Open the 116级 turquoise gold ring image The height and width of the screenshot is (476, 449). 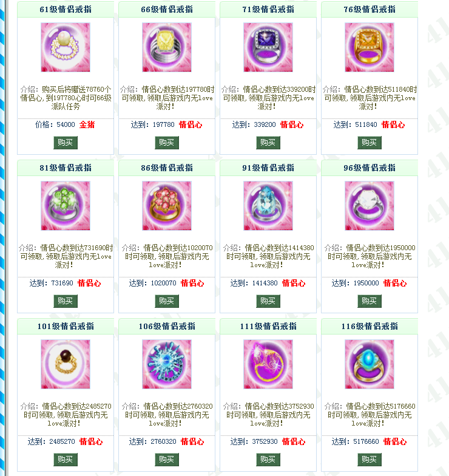coord(370,364)
